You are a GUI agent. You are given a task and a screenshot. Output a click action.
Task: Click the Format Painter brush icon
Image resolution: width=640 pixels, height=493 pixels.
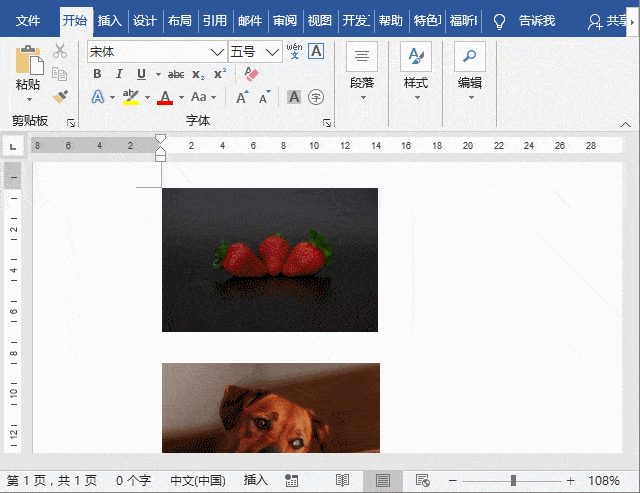(x=60, y=97)
